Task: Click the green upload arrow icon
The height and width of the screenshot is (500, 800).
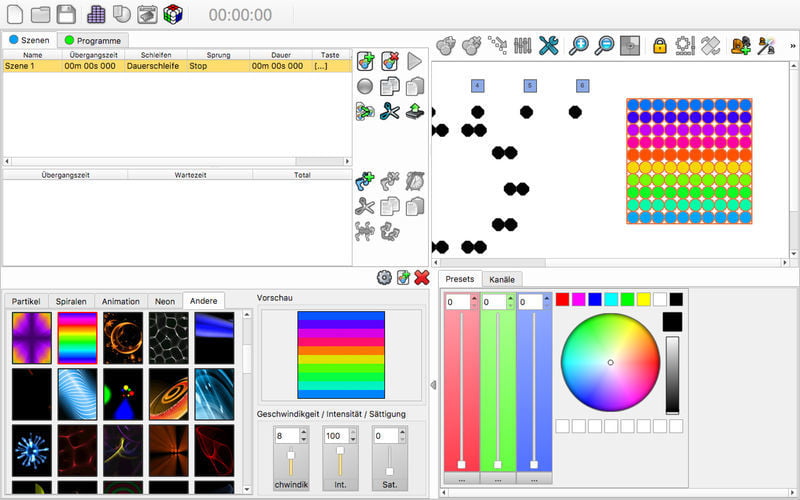Action: pyautogui.click(x=415, y=111)
